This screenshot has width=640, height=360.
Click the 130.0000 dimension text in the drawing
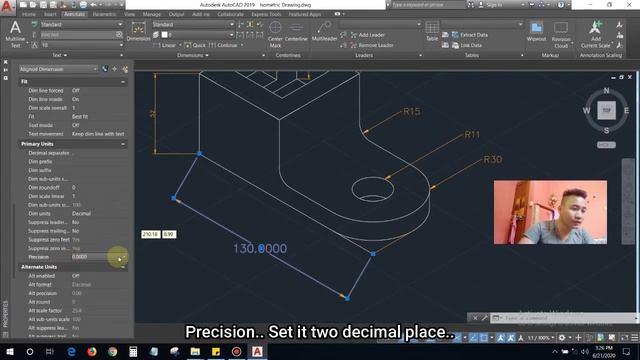click(260, 248)
